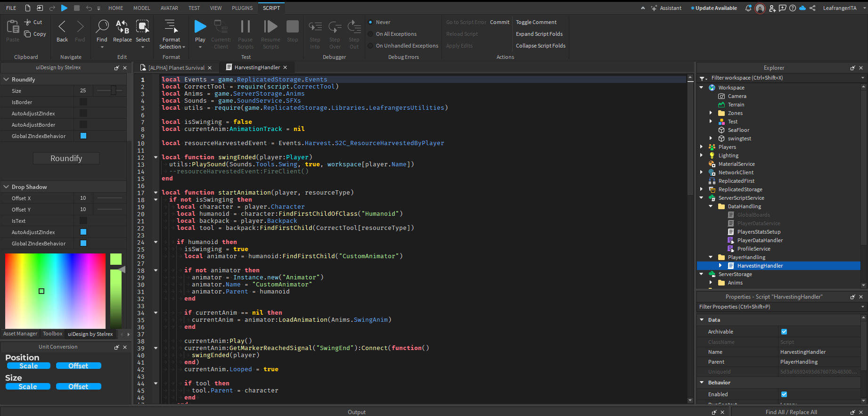
Task: Click the Stop test button
Action: [293, 26]
